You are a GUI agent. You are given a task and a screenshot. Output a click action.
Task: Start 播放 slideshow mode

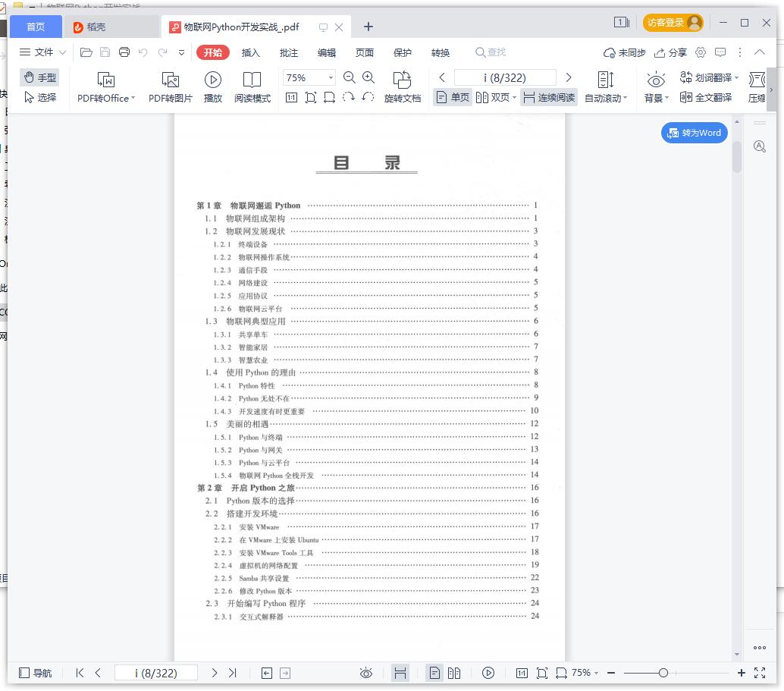pyautogui.click(x=213, y=87)
